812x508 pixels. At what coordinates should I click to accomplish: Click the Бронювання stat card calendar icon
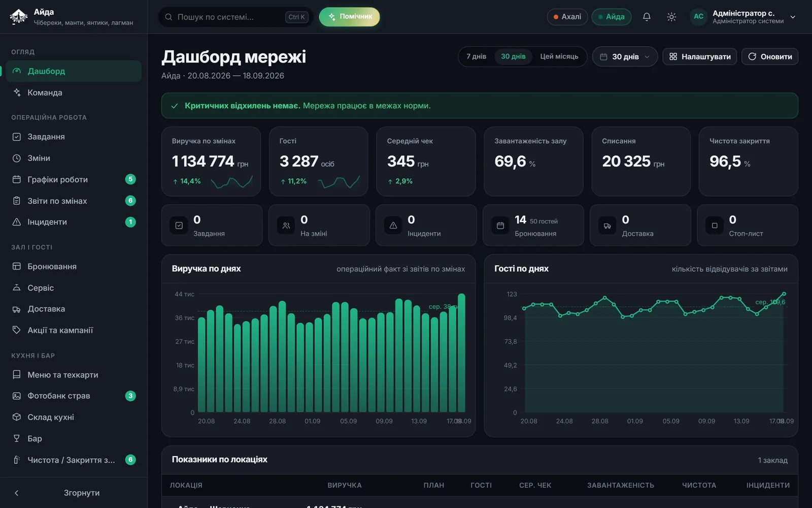500,226
